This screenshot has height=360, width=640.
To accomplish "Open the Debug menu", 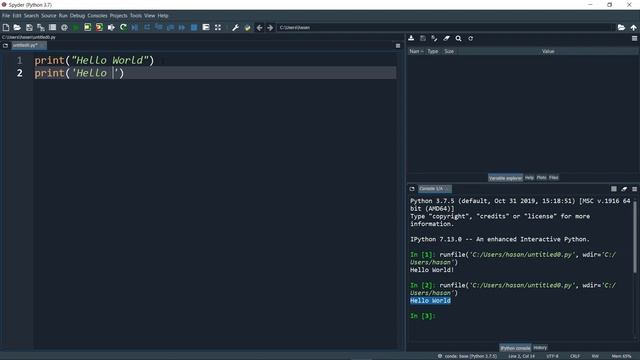I will pos(77,16).
